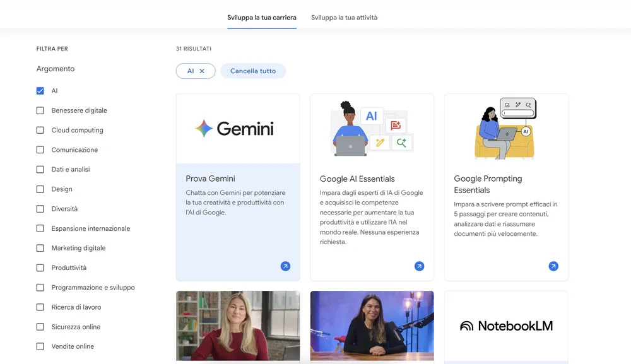631x364 pixels.
Task: Switch to Sviluppa la tua carriera tab
Action: point(262,18)
